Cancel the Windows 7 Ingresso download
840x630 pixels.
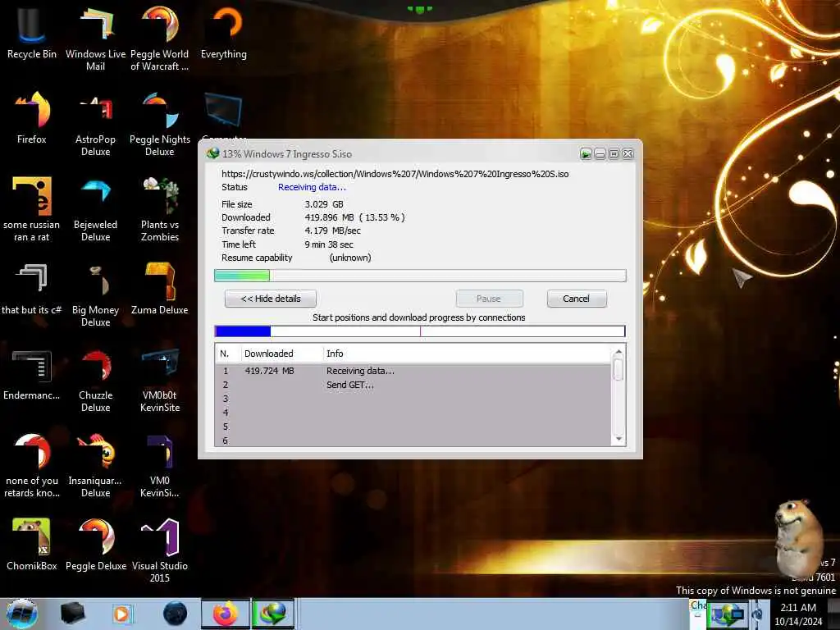pos(577,299)
